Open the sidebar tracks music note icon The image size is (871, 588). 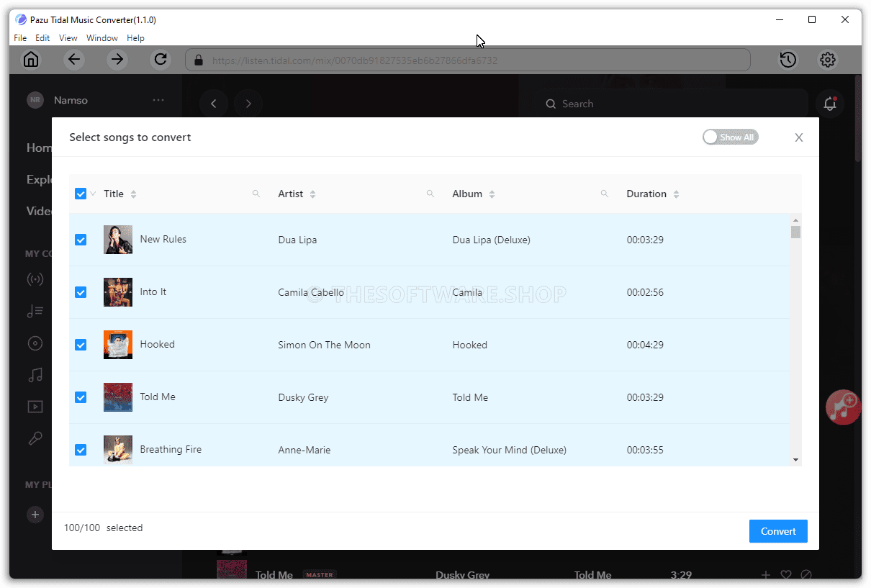tap(35, 374)
